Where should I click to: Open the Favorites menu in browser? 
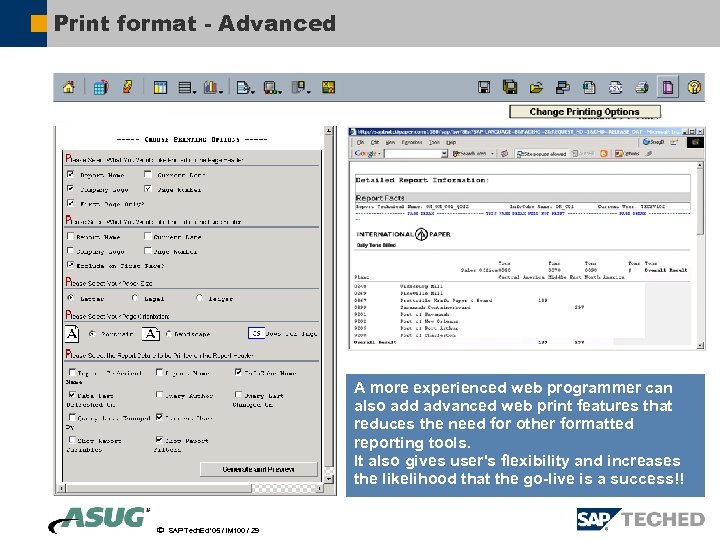coord(412,142)
